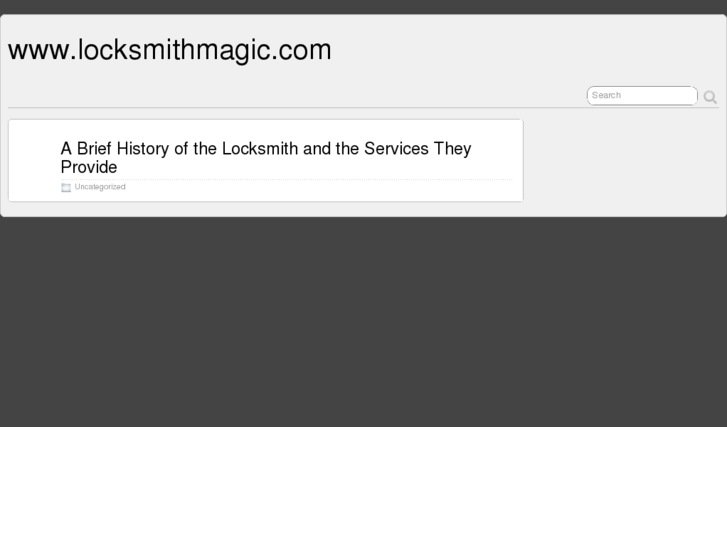Click the ".com" ending of the site title
The image size is (727, 545).
coord(306,50)
